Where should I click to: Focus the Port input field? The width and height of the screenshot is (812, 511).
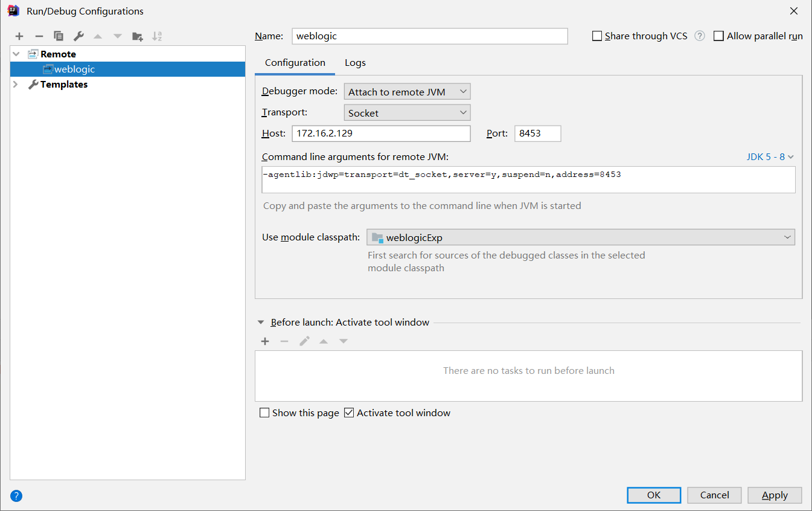pos(538,133)
